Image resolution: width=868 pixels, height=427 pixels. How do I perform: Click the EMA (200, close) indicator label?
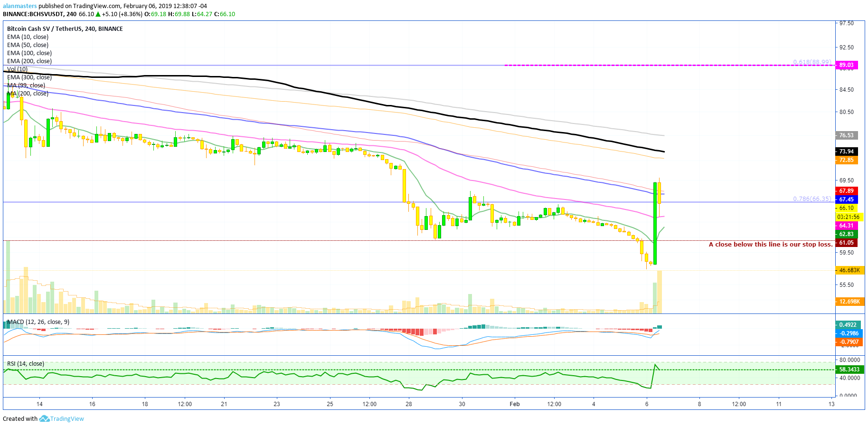pyautogui.click(x=29, y=61)
